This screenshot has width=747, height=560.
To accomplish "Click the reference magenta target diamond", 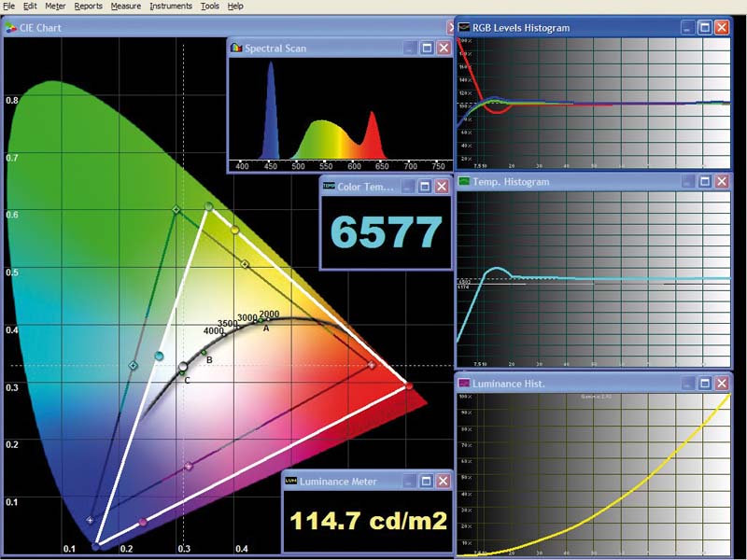I will [x=189, y=466].
